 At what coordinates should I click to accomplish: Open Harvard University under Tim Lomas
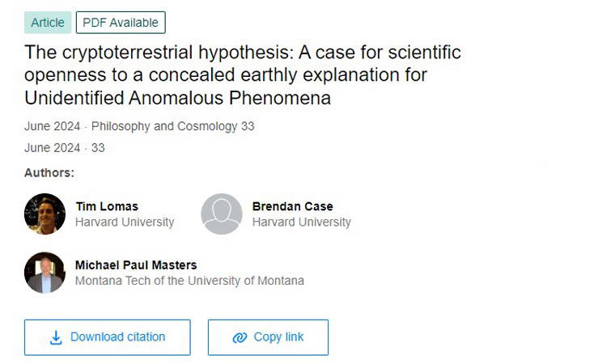(x=125, y=222)
